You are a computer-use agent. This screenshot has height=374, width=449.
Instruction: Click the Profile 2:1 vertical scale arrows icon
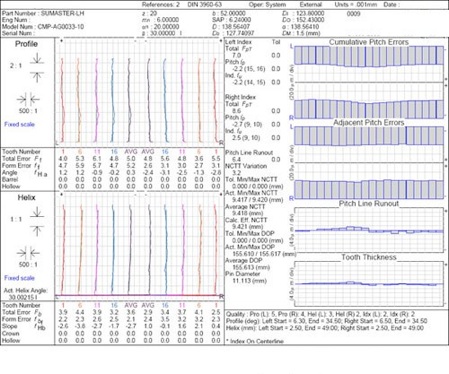37,68
